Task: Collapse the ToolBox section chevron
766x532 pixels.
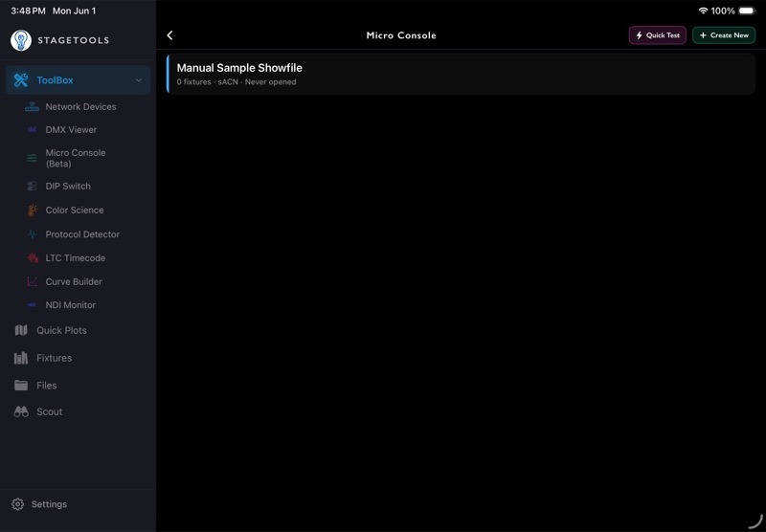Action: [139, 80]
